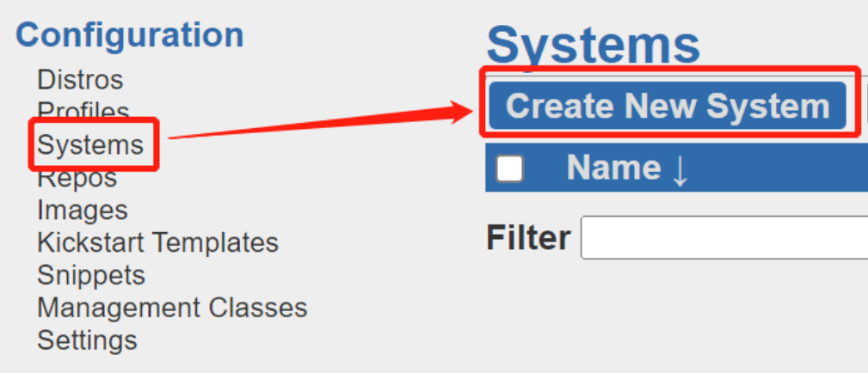The image size is (868, 373).
Task: Click the red annotation arrow pointing to Create New System
Action: [x=318, y=122]
